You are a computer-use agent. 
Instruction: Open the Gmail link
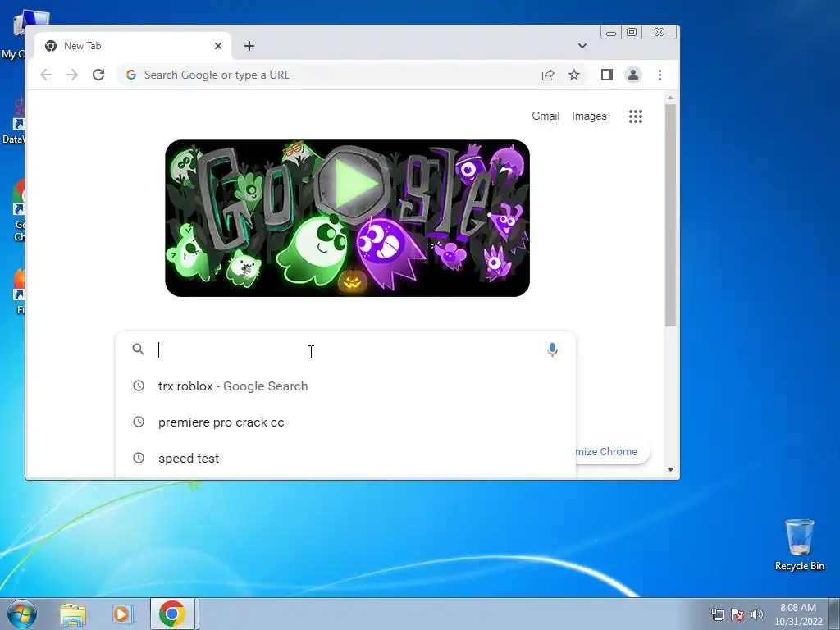click(x=546, y=116)
